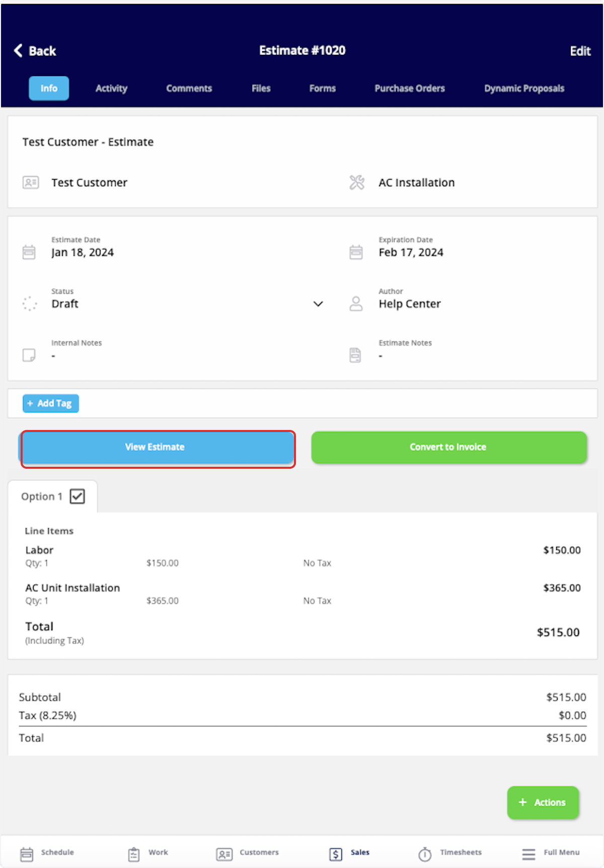Click the Add Tag button
The image size is (604, 868).
tap(51, 403)
